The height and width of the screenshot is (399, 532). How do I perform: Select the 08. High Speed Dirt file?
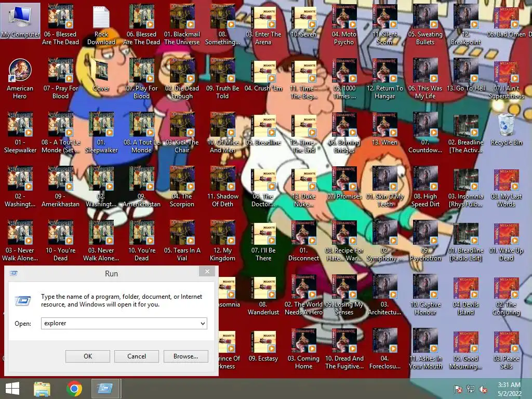(425, 187)
